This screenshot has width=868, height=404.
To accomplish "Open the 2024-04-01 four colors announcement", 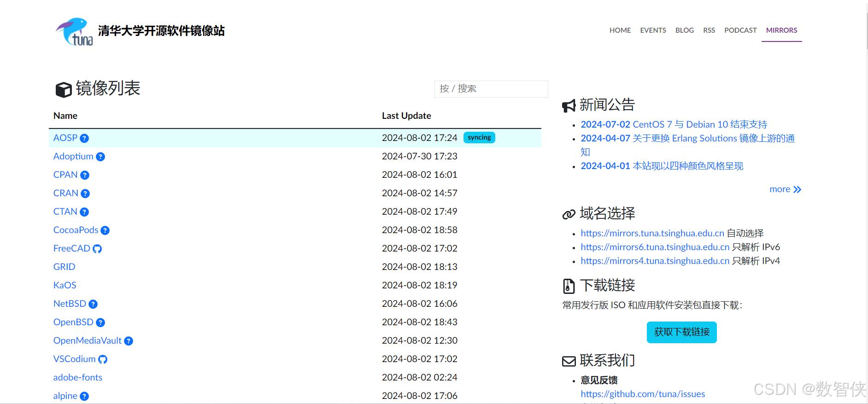I will point(662,166).
